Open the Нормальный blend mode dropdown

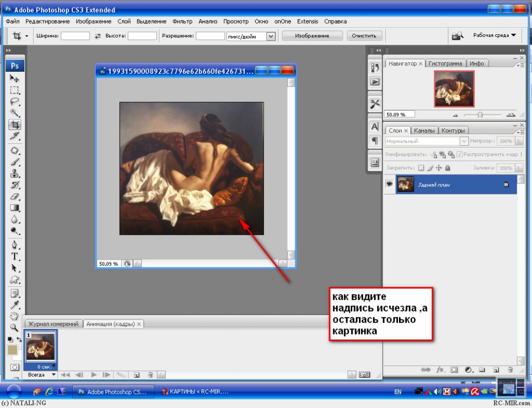point(464,141)
